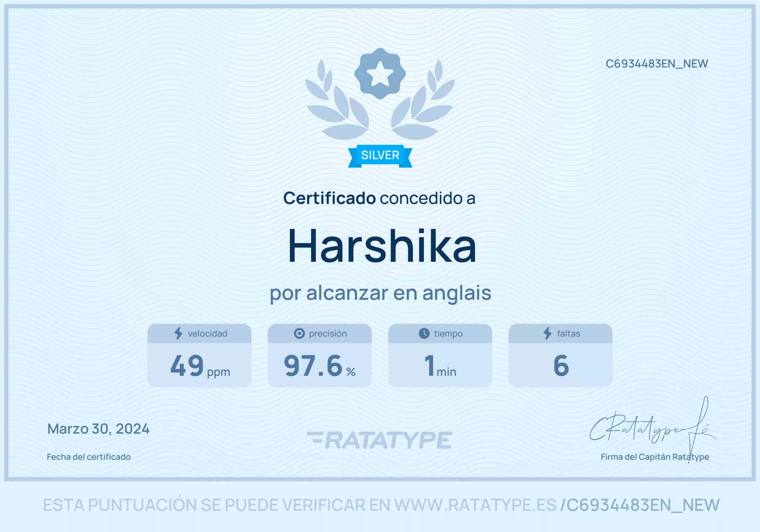760x532 pixels.
Task: Click the Fecha del certificado label
Action: coord(89,457)
